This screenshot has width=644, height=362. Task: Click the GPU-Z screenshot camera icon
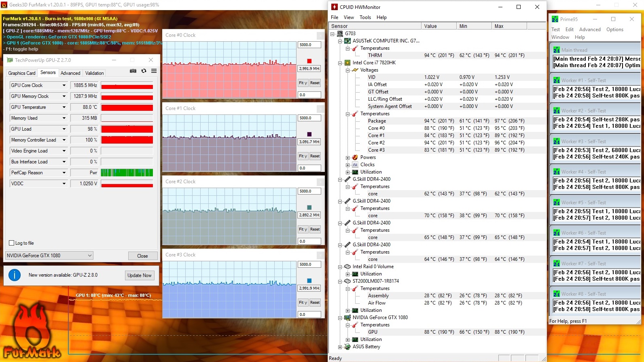point(133,71)
